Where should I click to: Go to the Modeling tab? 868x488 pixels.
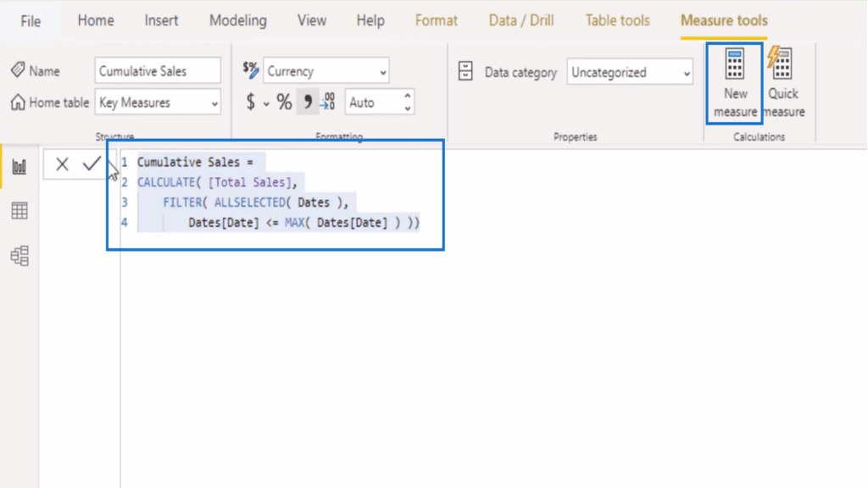coord(238,20)
